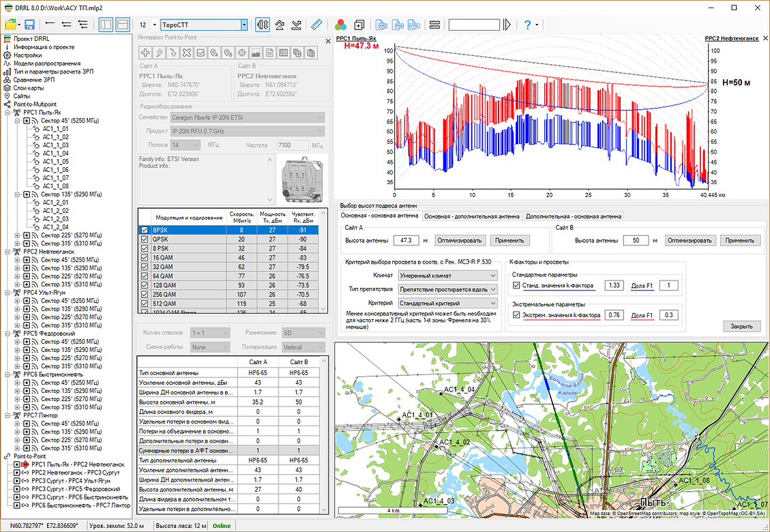Close the Интервал Point-to-Point panel
The image size is (770, 532).
[328, 42]
